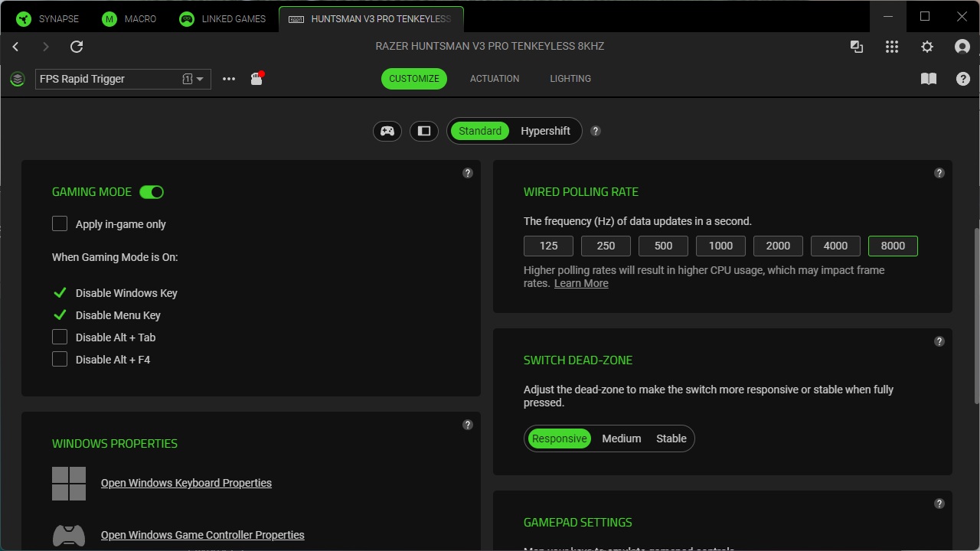Screen dimensions: 980x551
Task: Switch to the ACTUATION tab
Action: click(494, 78)
